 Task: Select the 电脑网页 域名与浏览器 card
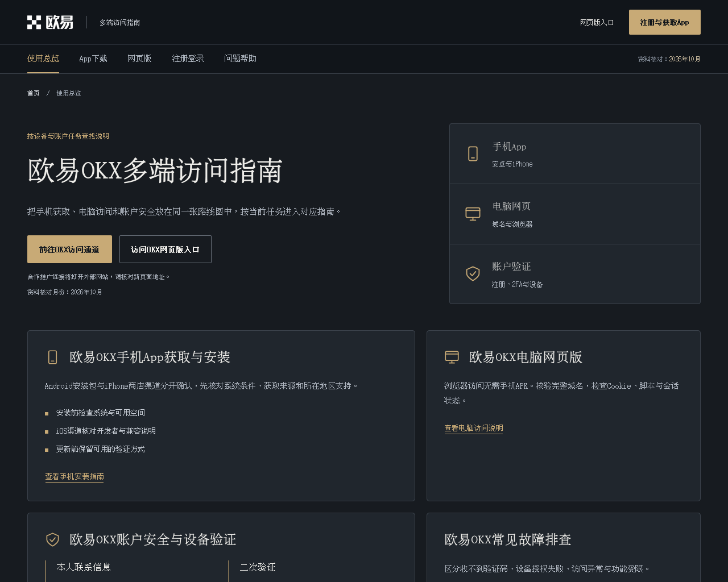[x=575, y=214]
